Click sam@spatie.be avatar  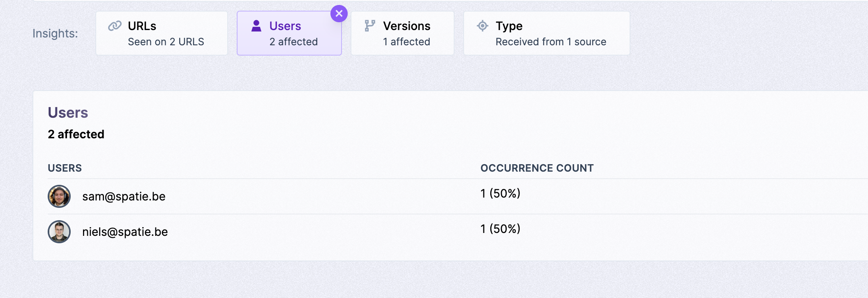tap(59, 196)
